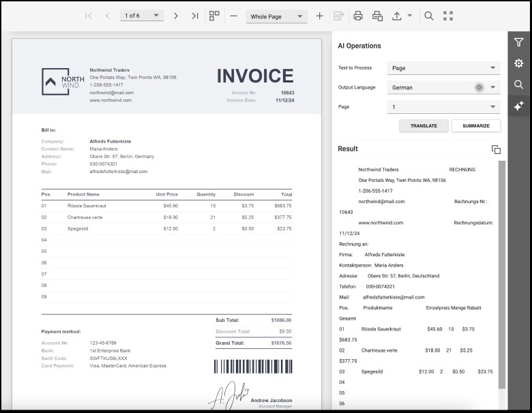
Task: Open search from the toolbar magnifier
Action: [429, 16]
